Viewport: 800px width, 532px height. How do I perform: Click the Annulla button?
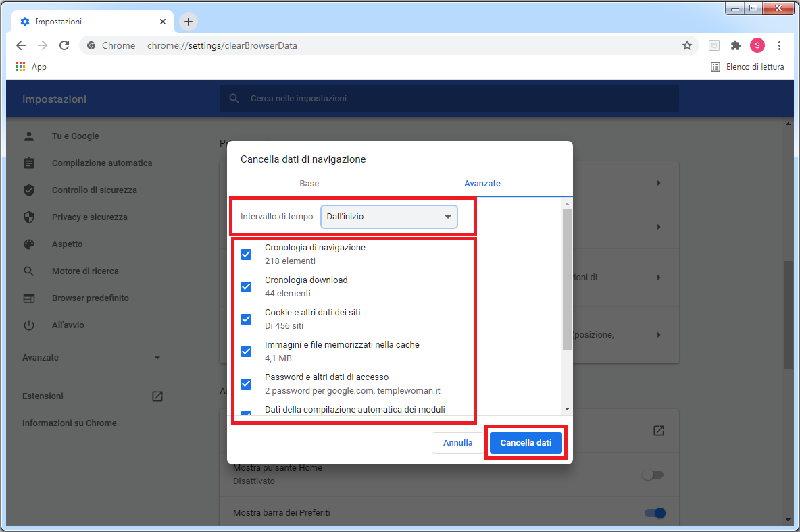457,443
